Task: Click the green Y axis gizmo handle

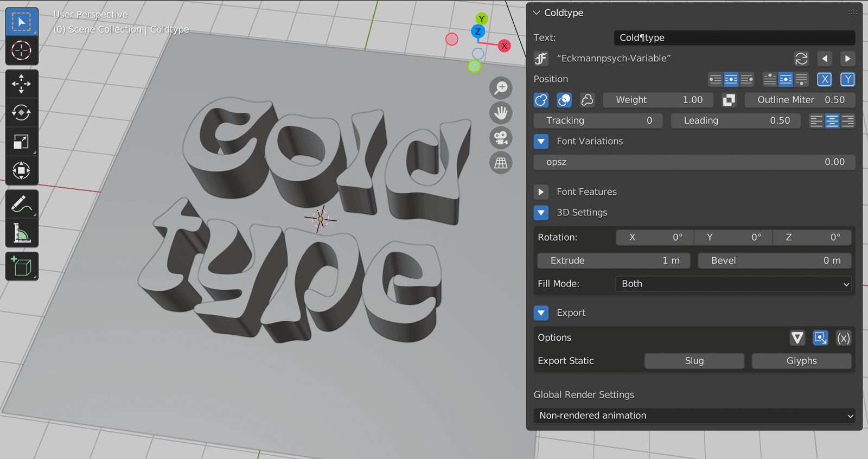Action: click(x=481, y=19)
